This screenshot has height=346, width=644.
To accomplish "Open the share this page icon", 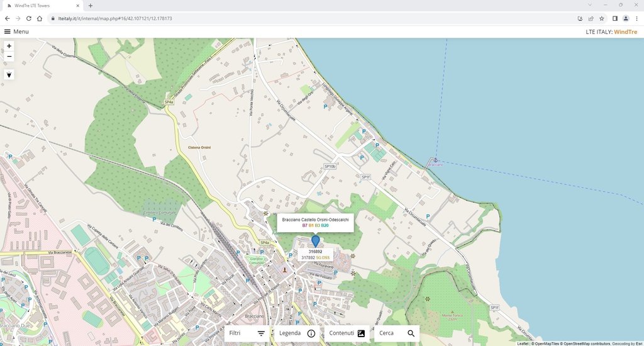I will point(591,18).
